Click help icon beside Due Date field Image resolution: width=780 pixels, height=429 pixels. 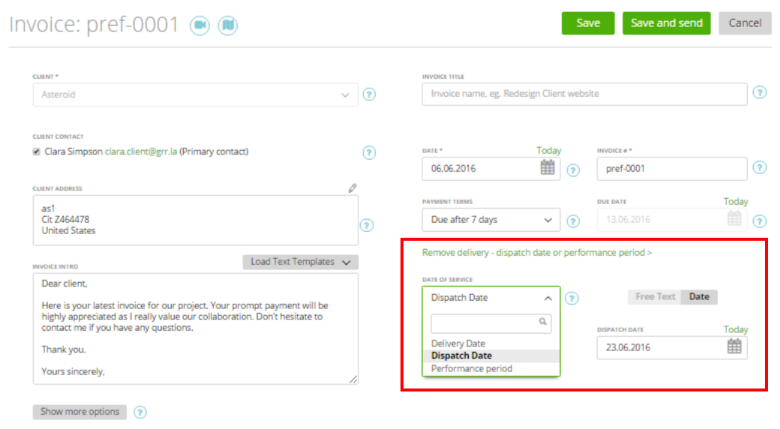[x=760, y=221]
